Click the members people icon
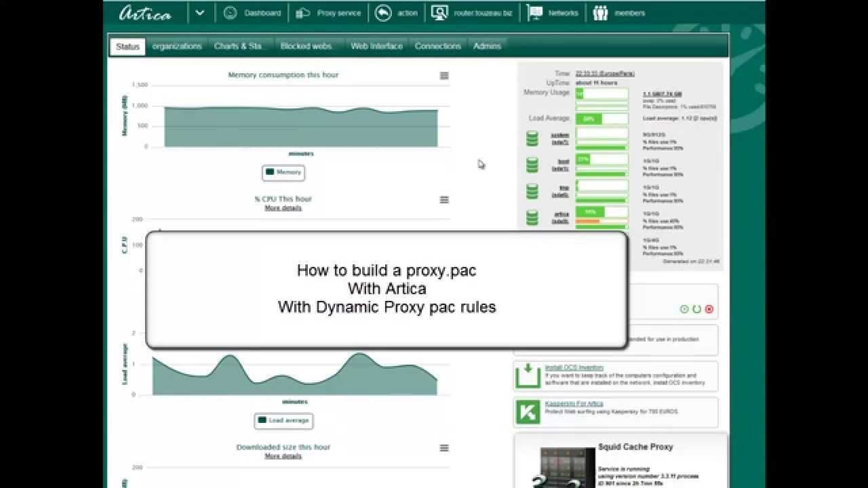This screenshot has height=488, width=868. 600,13
